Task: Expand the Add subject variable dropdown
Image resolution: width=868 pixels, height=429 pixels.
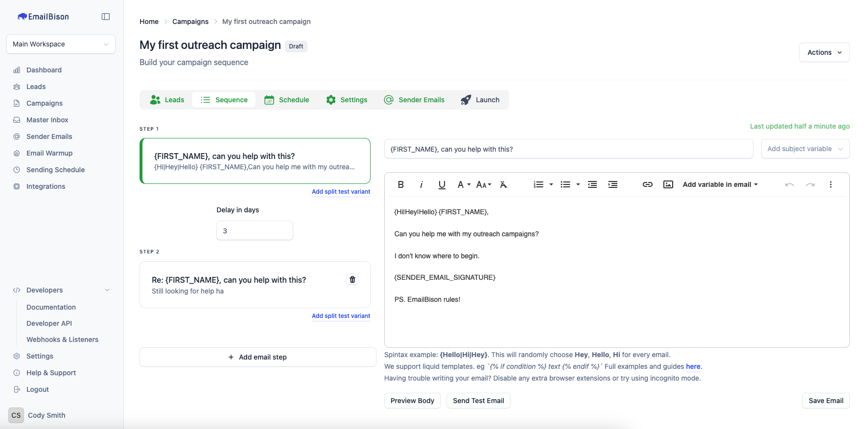Action: (x=805, y=149)
